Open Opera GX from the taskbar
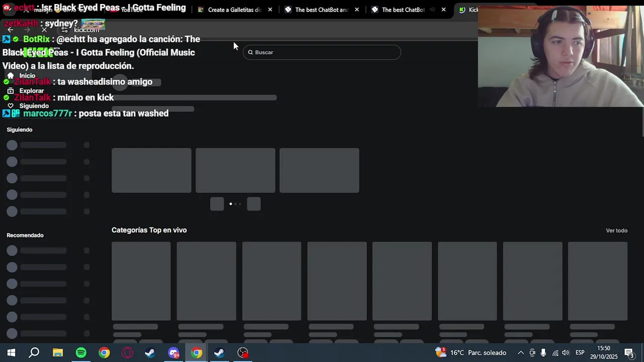Viewport: 644px width, 362px height. click(127, 352)
